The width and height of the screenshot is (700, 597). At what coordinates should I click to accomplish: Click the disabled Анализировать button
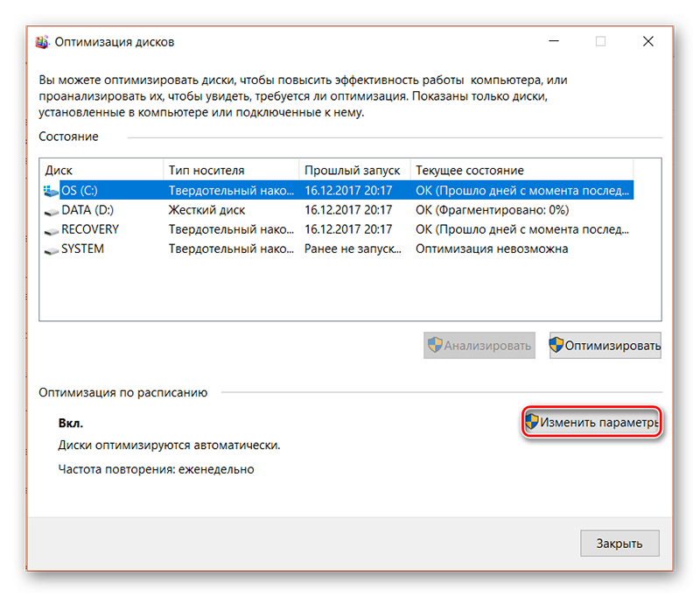[x=479, y=345]
